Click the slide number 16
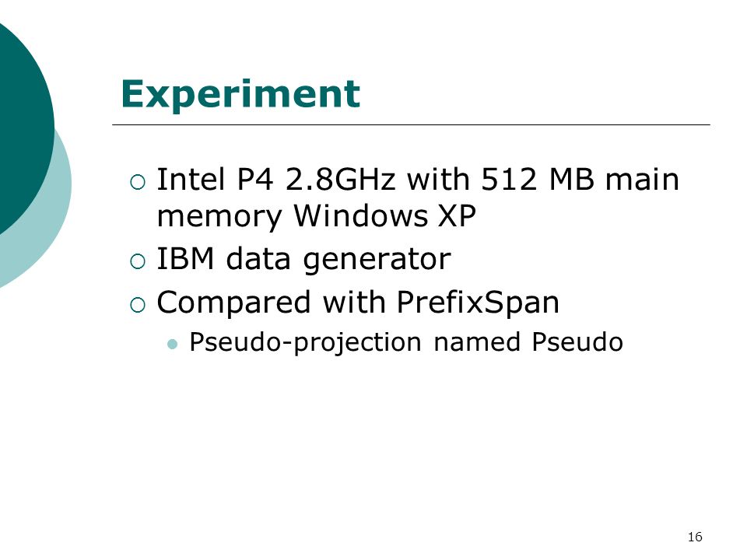Viewport: 747px width, 560px height. click(695, 537)
